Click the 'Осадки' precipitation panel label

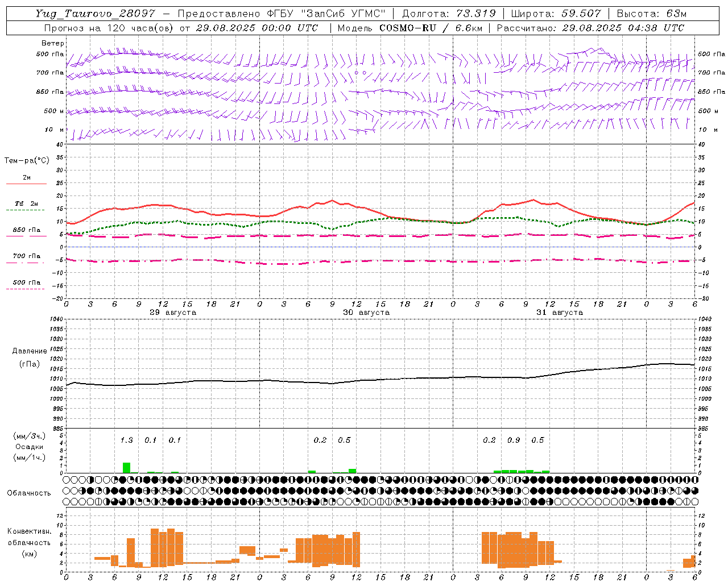click(x=29, y=447)
